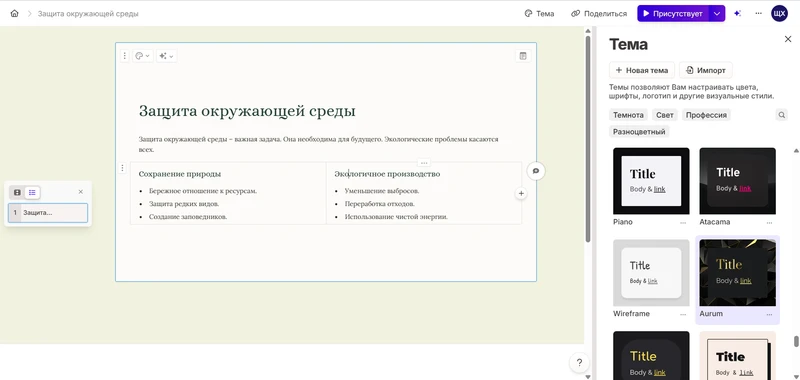Open the card three-dot options menu

124,56
